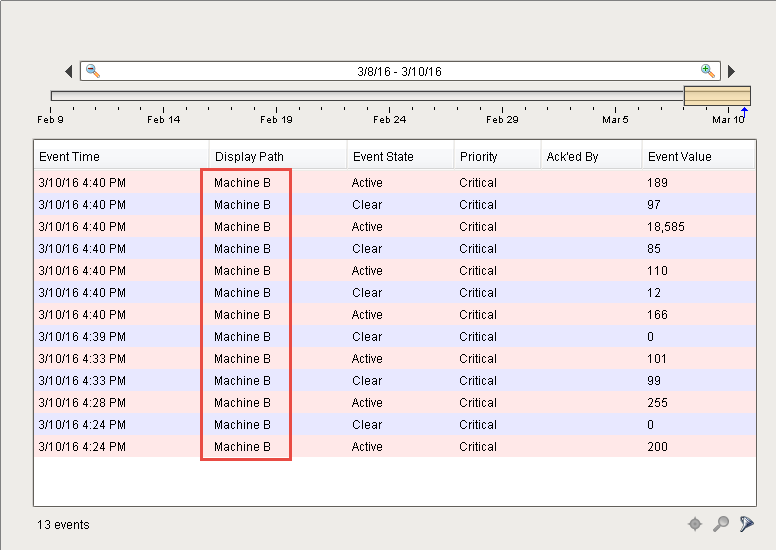Select the event with value 85

point(395,249)
